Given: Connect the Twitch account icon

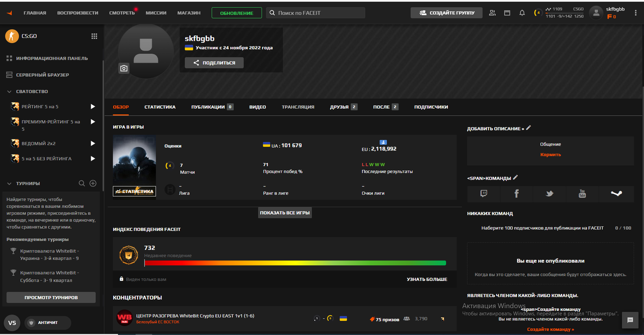Looking at the screenshot, I should click(x=484, y=193).
